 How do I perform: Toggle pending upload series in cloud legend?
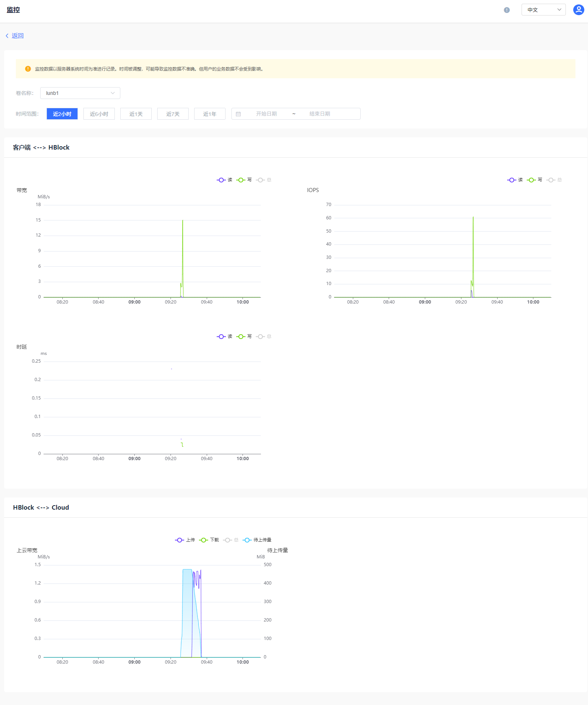coord(257,540)
